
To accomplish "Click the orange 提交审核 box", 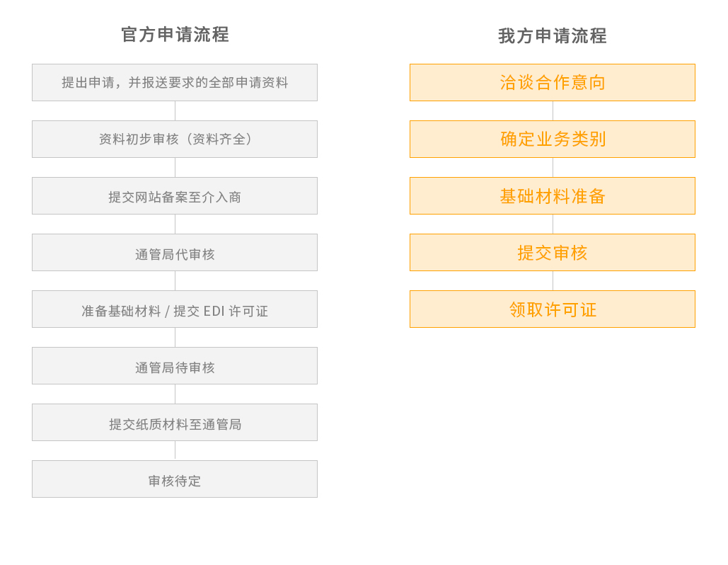I will (x=553, y=253).
